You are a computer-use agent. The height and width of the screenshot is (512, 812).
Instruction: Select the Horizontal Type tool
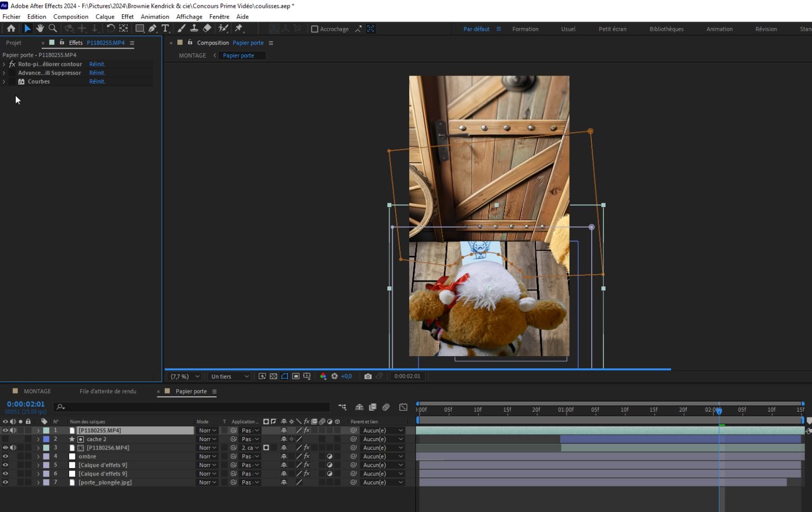[165, 29]
